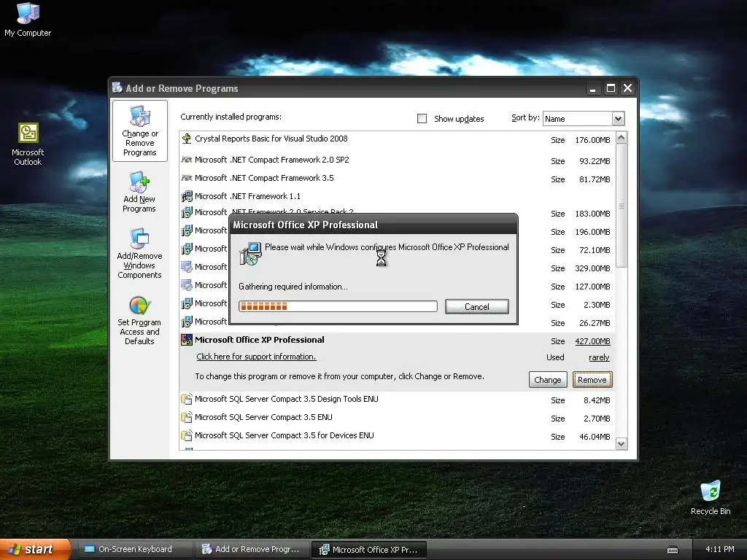The image size is (747, 560).
Task: Click the 93.22MB size value
Action: click(595, 161)
